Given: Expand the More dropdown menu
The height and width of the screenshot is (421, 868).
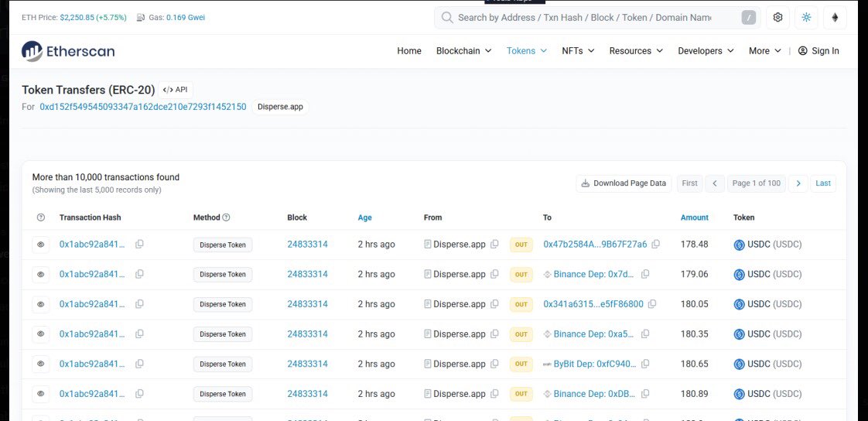Looking at the screenshot, I should point(765,51).
